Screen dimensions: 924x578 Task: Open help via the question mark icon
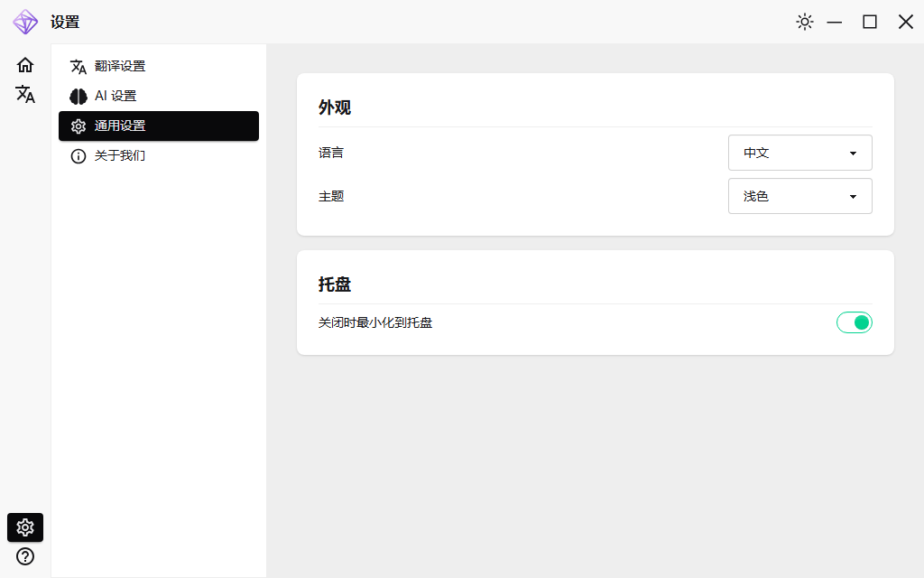[25, 556]
